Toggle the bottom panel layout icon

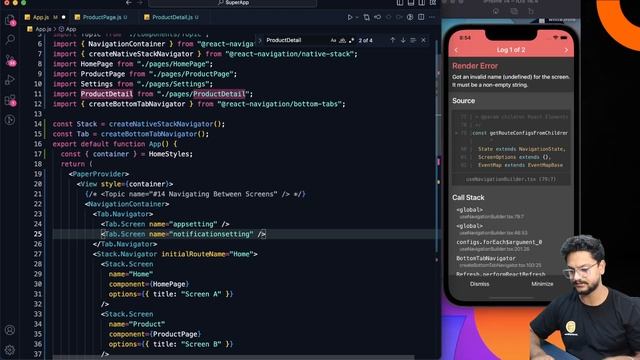pos(411,2)
